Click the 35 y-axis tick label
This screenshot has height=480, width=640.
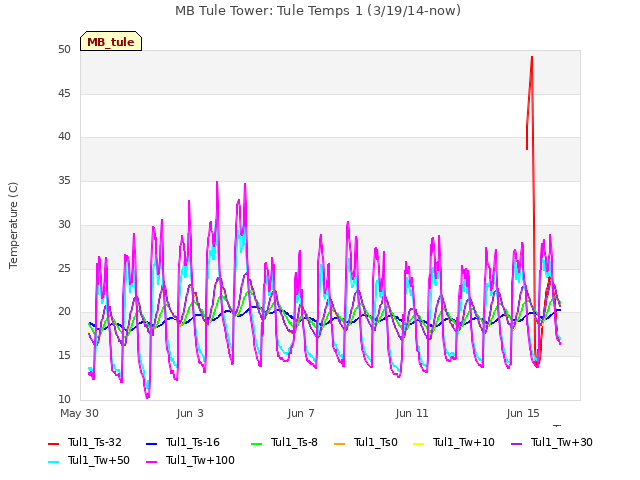point(64,180)
